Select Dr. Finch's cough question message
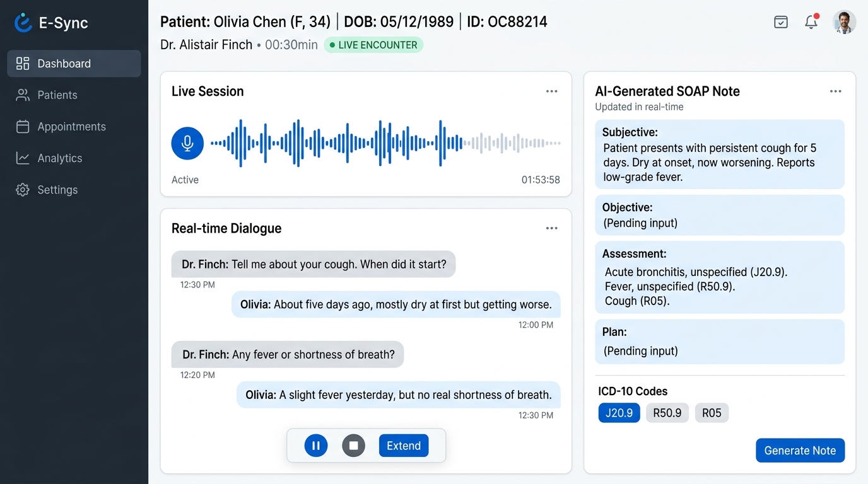 (314, 264)
